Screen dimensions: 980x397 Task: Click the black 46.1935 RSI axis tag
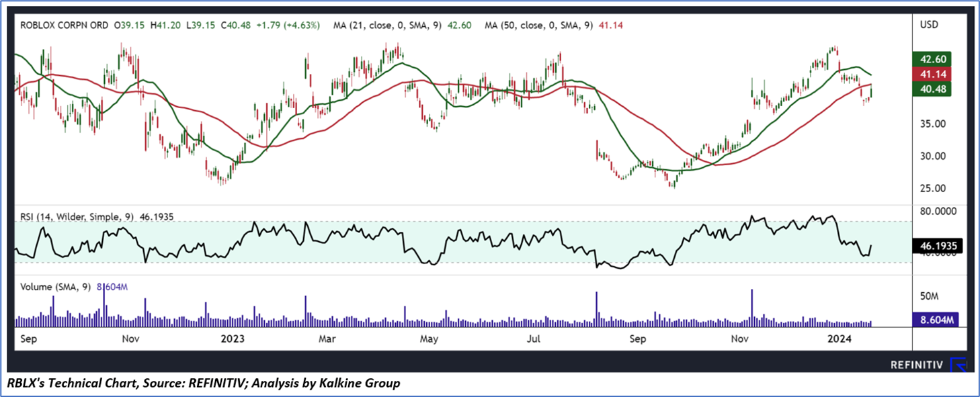pos(937,247)
